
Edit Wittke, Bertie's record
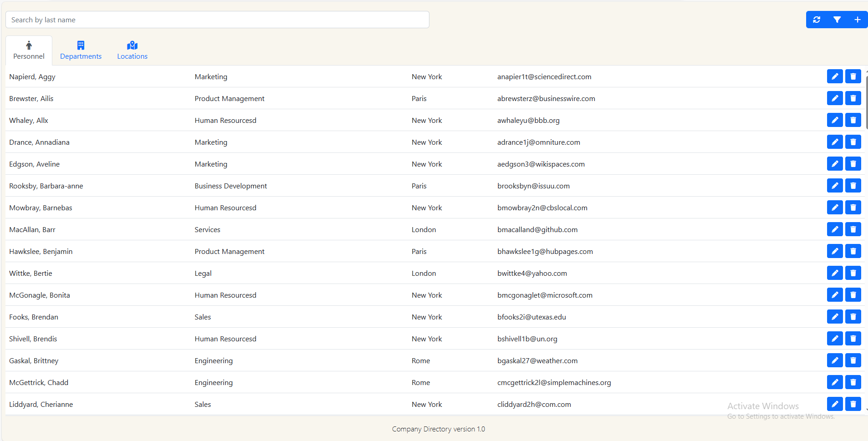click(834, 273)
